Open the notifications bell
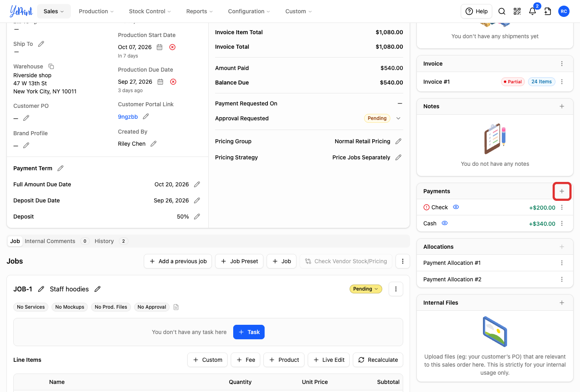The height and width of the screenshot is (392, 580). click(x=532, y=11)
